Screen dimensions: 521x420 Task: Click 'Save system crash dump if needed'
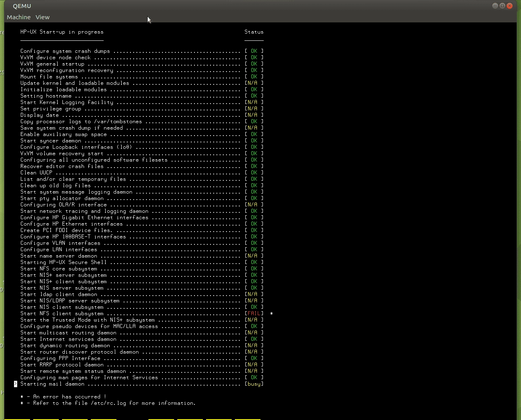click(72, 128)
